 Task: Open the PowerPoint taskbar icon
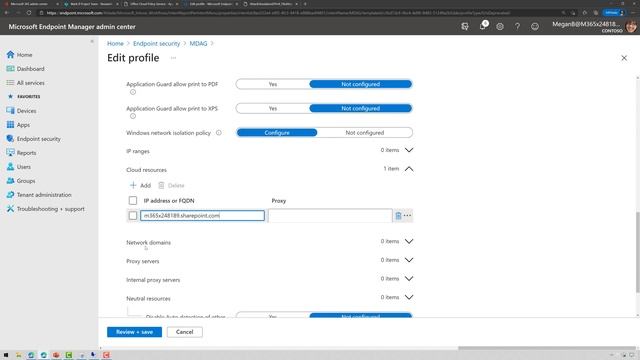(x=56, y=355)
